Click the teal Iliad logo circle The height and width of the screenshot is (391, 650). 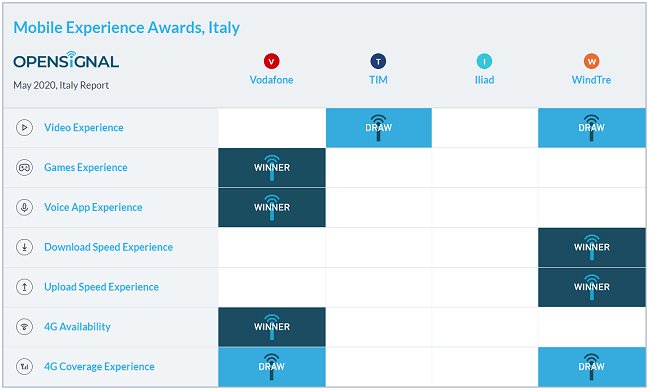click(484, 61)
